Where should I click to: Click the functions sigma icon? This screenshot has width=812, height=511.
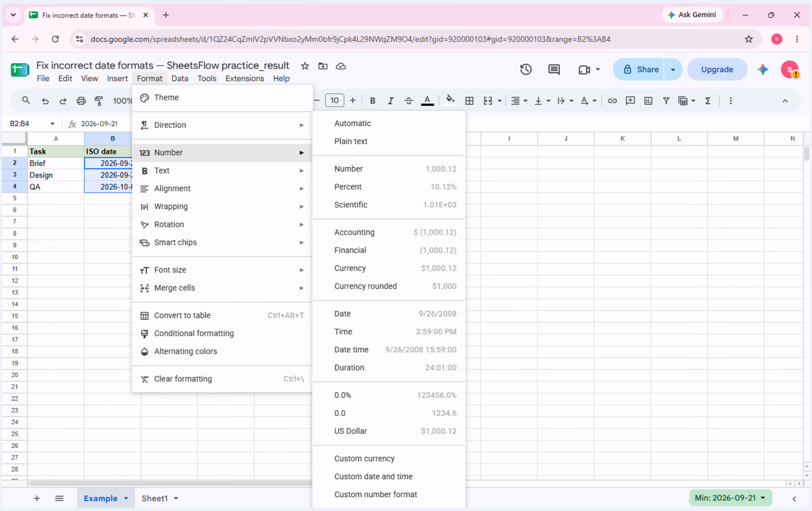(x=708, y=101)
